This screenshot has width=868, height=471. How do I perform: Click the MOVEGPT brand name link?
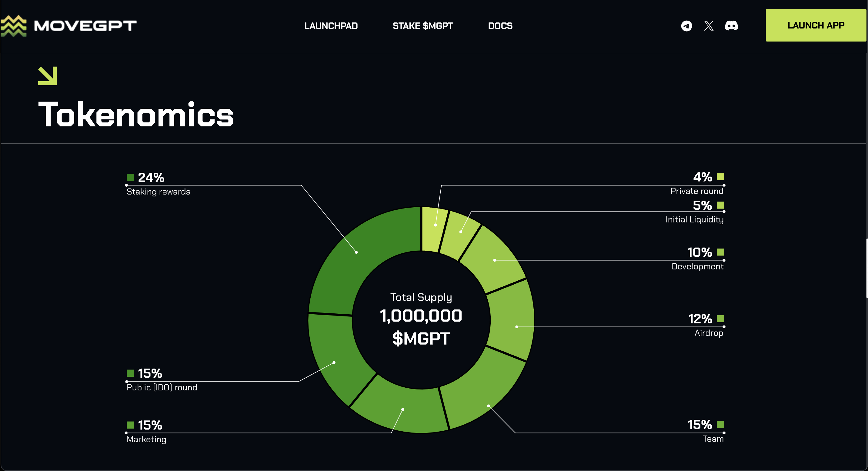click(x=85, y=25)
